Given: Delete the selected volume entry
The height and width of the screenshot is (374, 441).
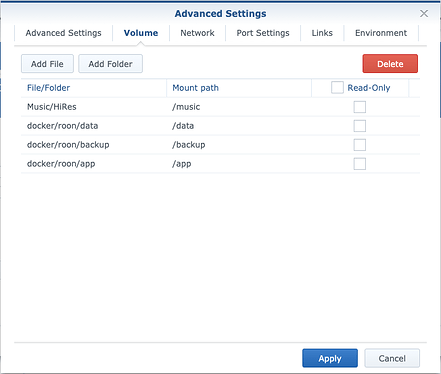Looking at the screenshot, I should (390, 64).
